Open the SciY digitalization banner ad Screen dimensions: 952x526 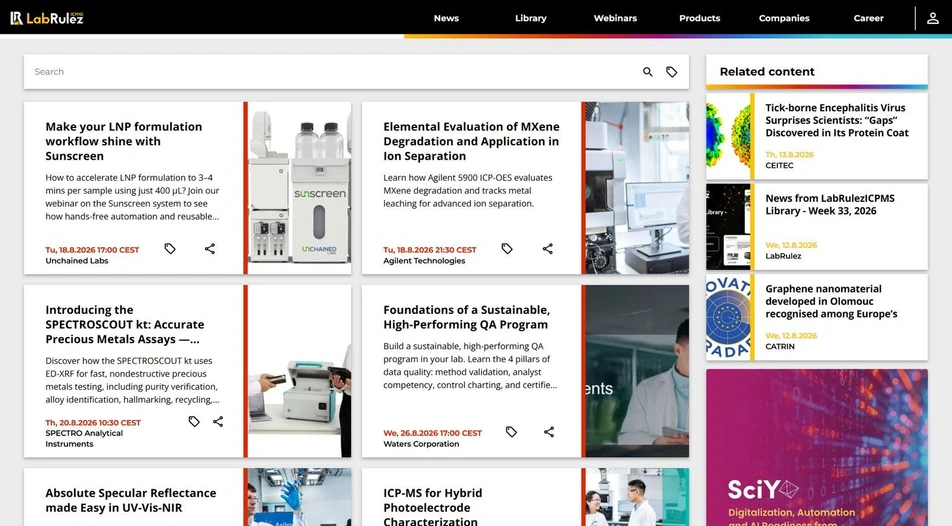(817, 448)
